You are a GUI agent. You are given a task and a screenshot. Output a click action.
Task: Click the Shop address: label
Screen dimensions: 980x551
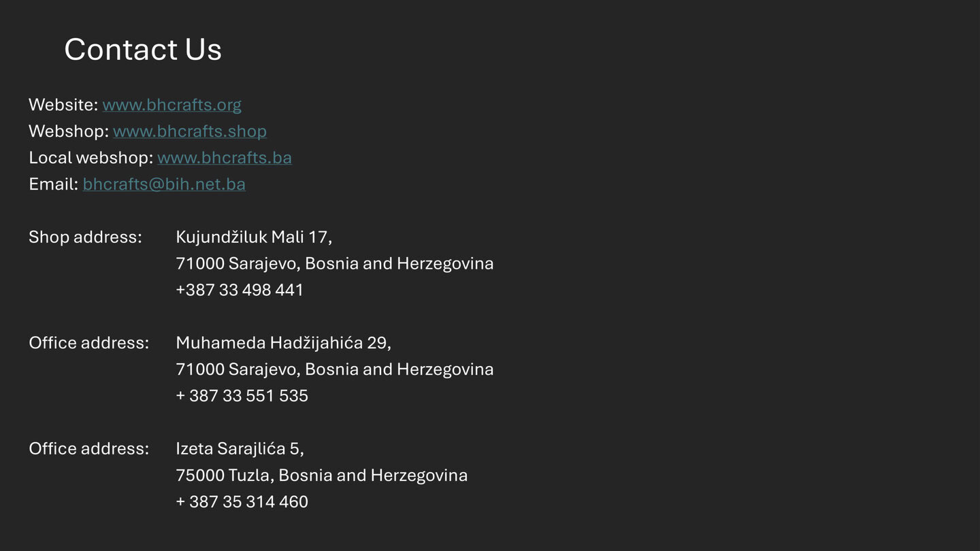click(85, 237)
